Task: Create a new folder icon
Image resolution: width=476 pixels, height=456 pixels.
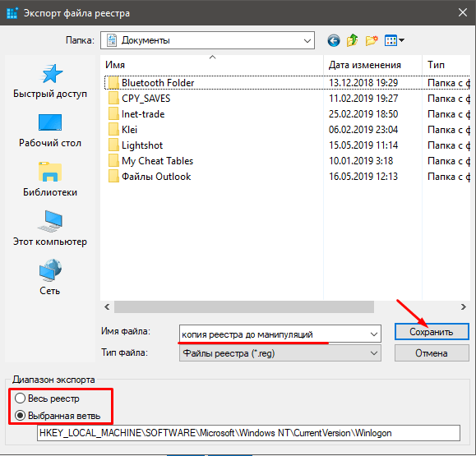Action: (372, 40)
